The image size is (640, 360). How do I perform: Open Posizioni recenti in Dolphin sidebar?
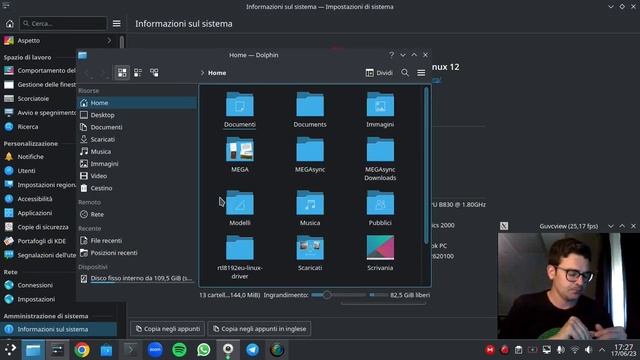pyautogui.click(x=137, y=253)
